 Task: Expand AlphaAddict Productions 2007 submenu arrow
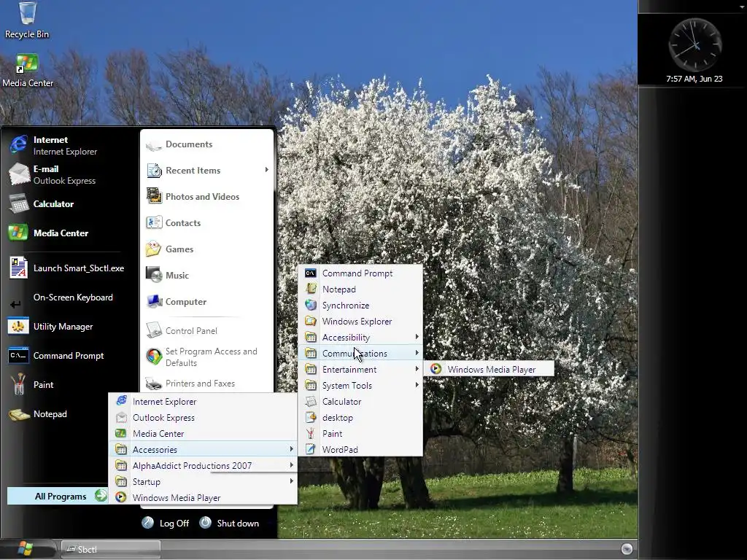click(x=291, y=465)
